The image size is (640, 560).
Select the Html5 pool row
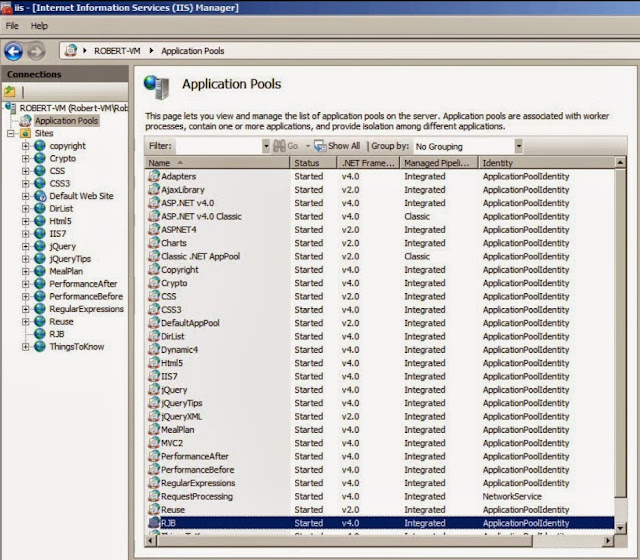[380, 363]
